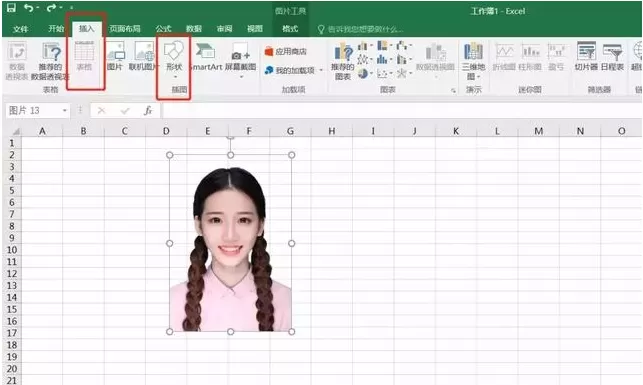
Task: Open the 格式 Format picture tools tab
Action: tap(290, 29)
